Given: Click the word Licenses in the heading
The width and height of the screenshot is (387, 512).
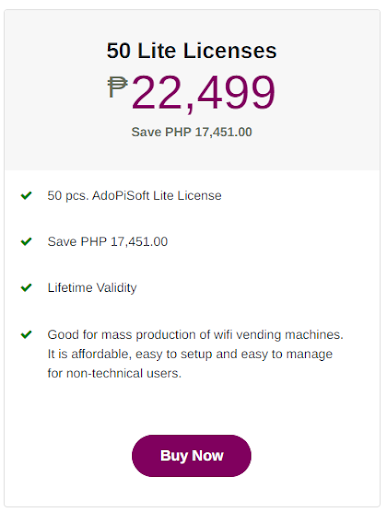Looking at the screenshot, I should click(x=230, y=51).
